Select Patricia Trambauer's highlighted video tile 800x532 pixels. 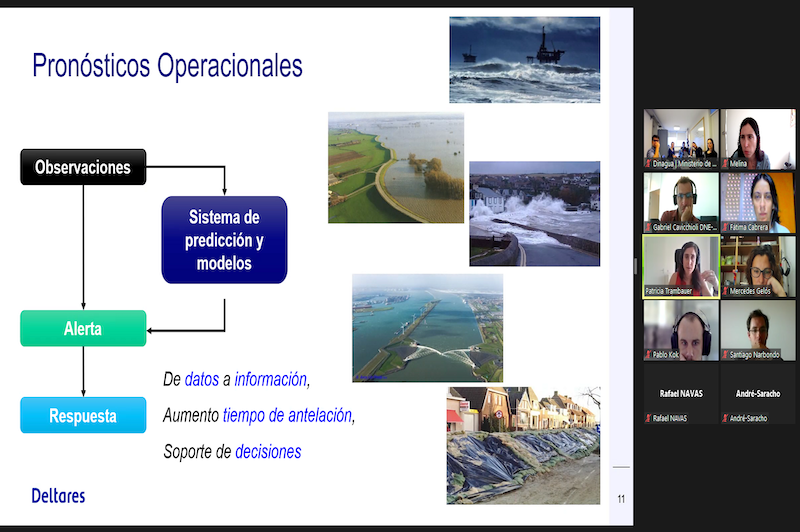[x=681, y=266]
